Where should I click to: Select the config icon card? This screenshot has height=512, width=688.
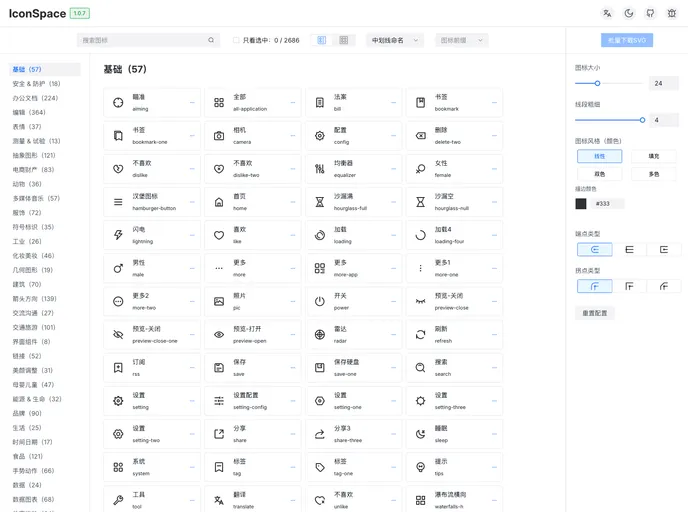tap(354, 136)
